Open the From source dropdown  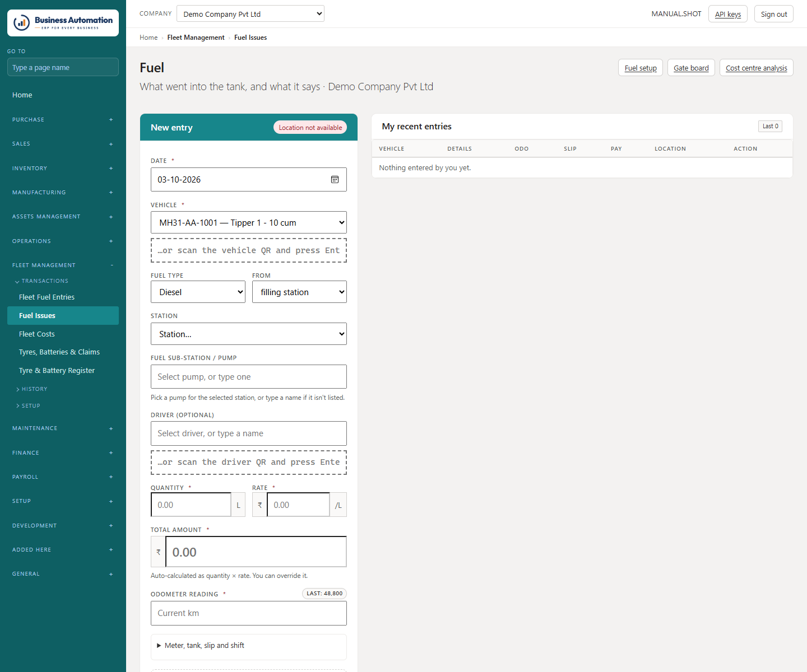(299, 292)
